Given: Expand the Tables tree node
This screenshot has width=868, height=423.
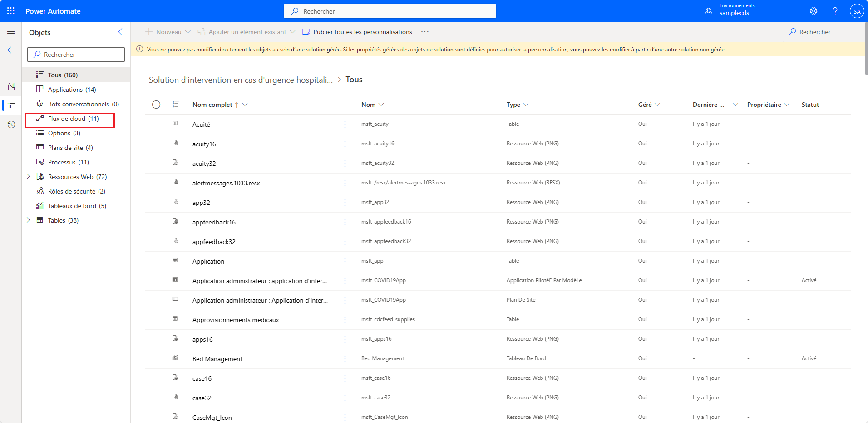Looking at the screenshot, I should click(x=28, y=220).
